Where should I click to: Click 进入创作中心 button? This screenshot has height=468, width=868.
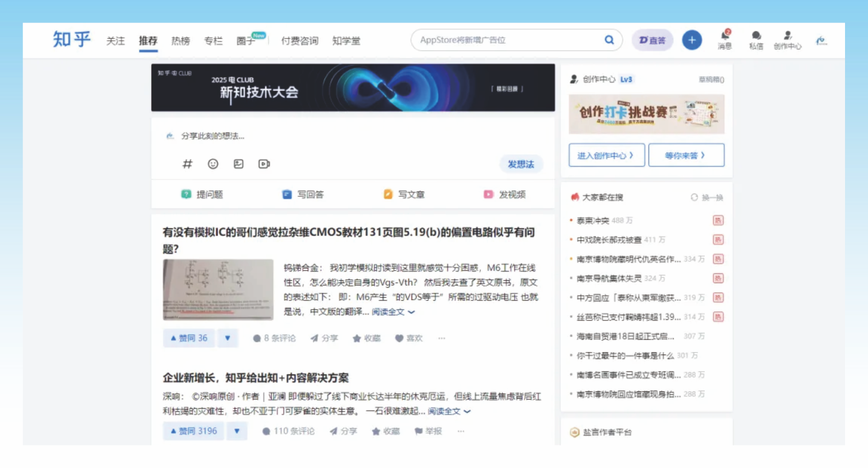click(606, 156)
